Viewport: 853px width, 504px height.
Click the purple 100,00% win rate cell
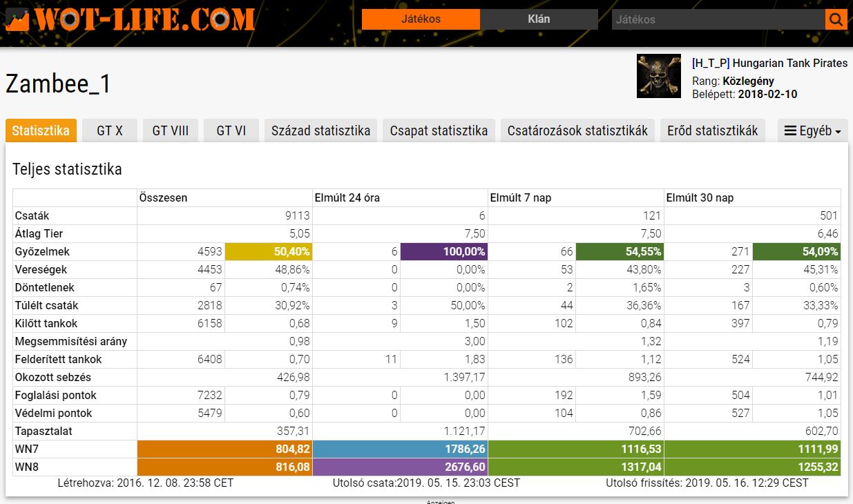pyautogui.click(x=444, y=252)
